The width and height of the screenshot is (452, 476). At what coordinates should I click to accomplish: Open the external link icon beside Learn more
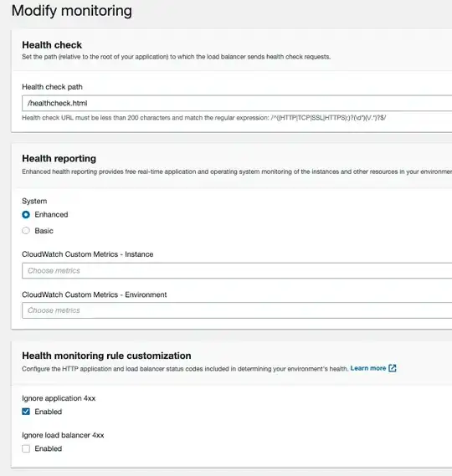(x=393, y=368)
